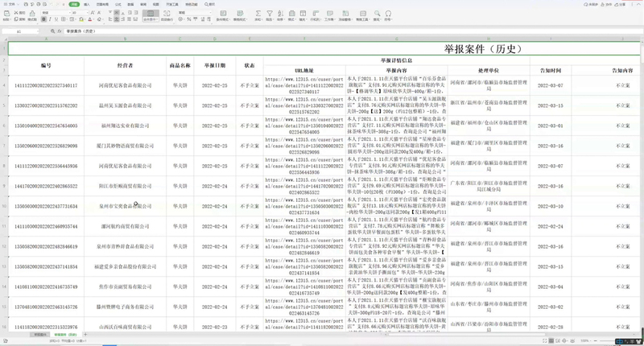Toggle Merge and Center button
This screenshot has width=644, height=346.
point(151,15)
